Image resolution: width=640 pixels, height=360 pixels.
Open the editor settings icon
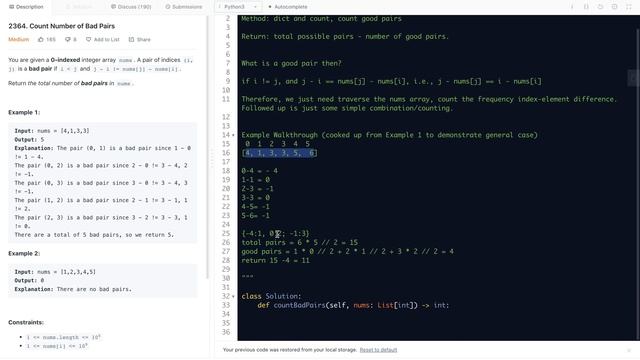pyautogui.click(x=614, y=7)
